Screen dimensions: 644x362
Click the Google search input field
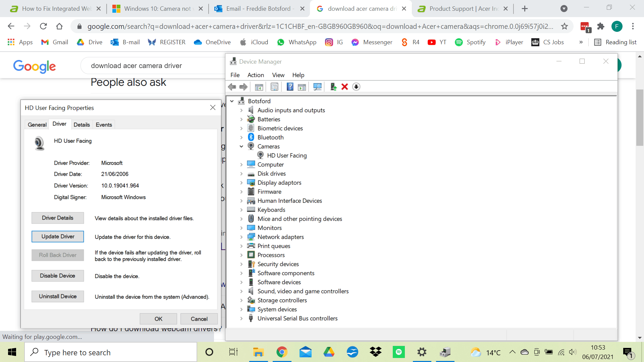pos(151,66)
